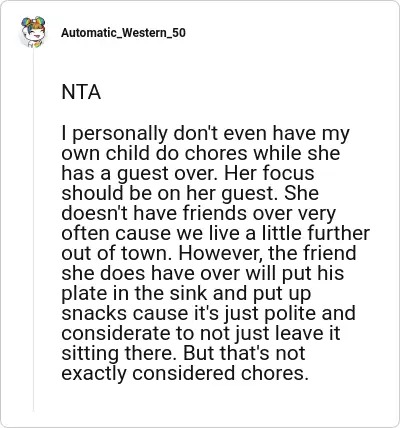Viewport: 400px width, 428px height.
Task: Click the words "doesn't have friends over very"
Action: [x=199, y=214]
